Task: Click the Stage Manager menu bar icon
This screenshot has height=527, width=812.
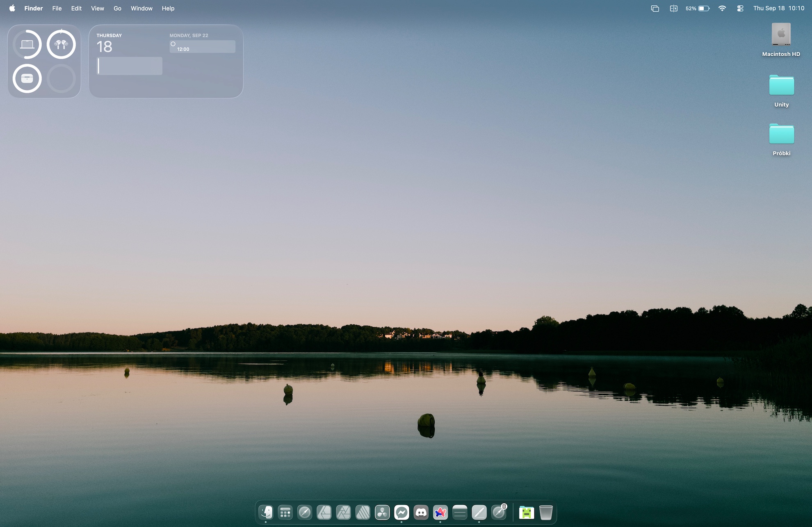Action: pyautogui.click(x=655, y=8)
